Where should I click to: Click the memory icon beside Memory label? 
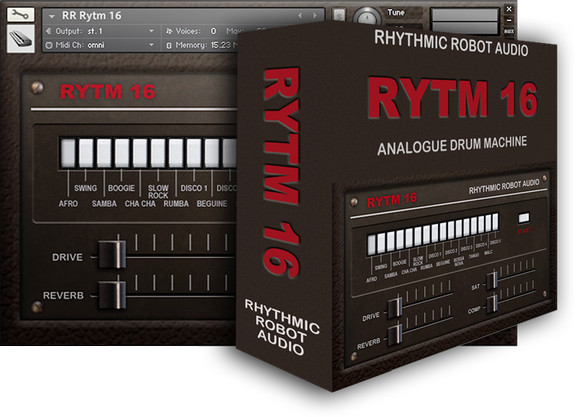click(169, 45)
